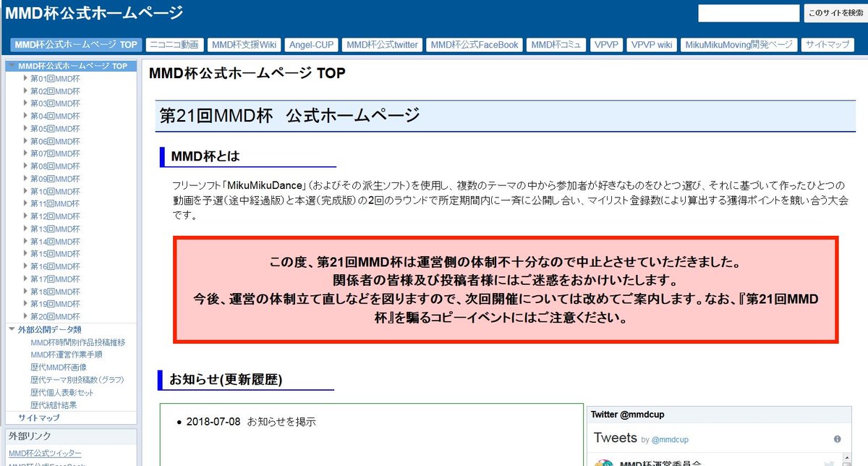
Task: Click the MMD杯運営委員会 avatar image
Action: point(605,462)
